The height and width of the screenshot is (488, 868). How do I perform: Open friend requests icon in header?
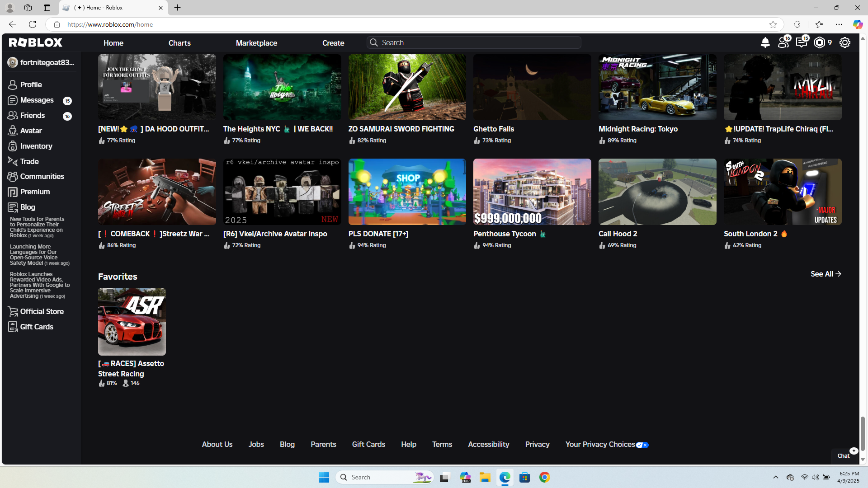784,42
